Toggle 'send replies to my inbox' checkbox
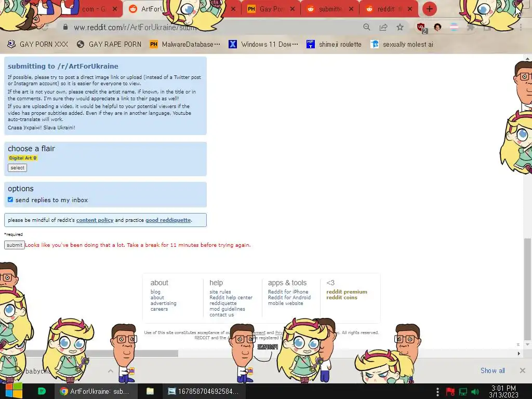The width and height of the screenshot is (532, 399). (x=10, y=199)
